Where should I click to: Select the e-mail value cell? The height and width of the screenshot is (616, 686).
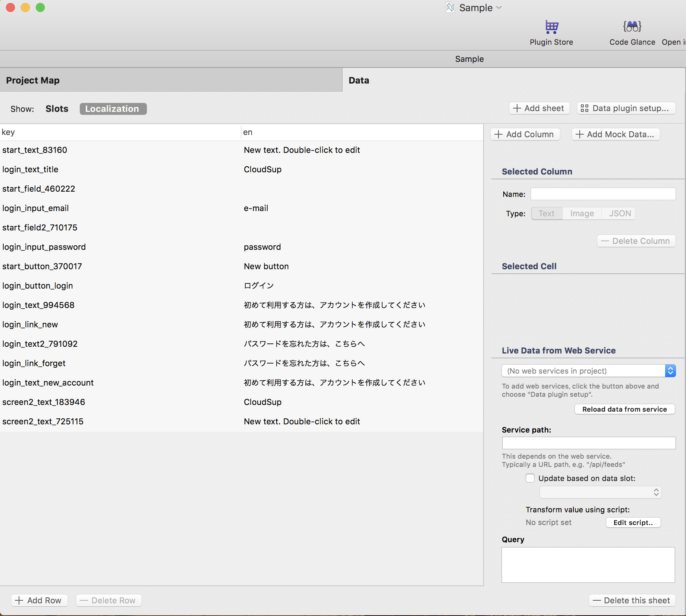pos(256,208)
